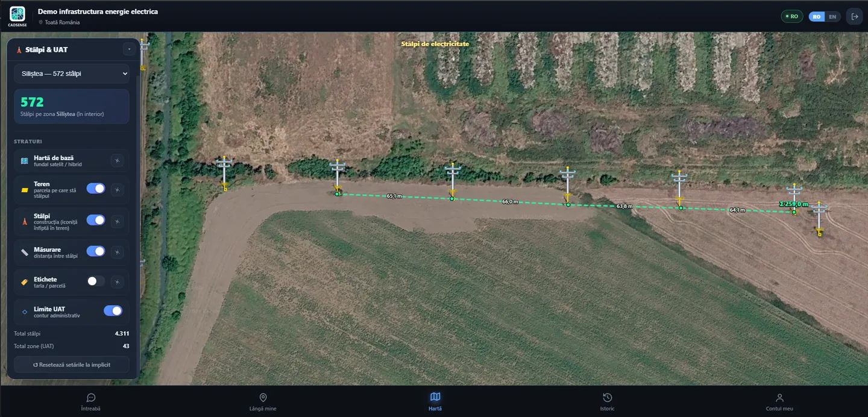Viewport: 868px width, 417px height.
Task: Open the Întreabă tab
Action: pyautogui.click(x=91, y=402)
